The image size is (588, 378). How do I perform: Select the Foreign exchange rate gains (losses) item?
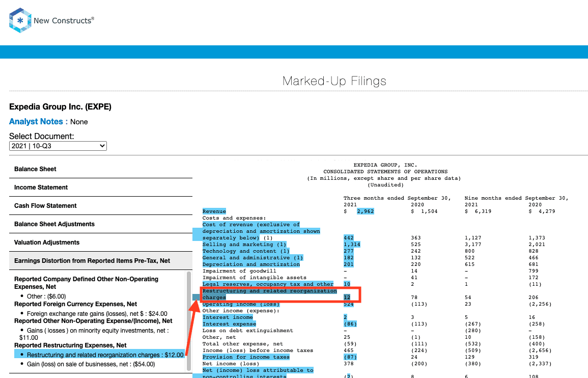pos(97,313)
